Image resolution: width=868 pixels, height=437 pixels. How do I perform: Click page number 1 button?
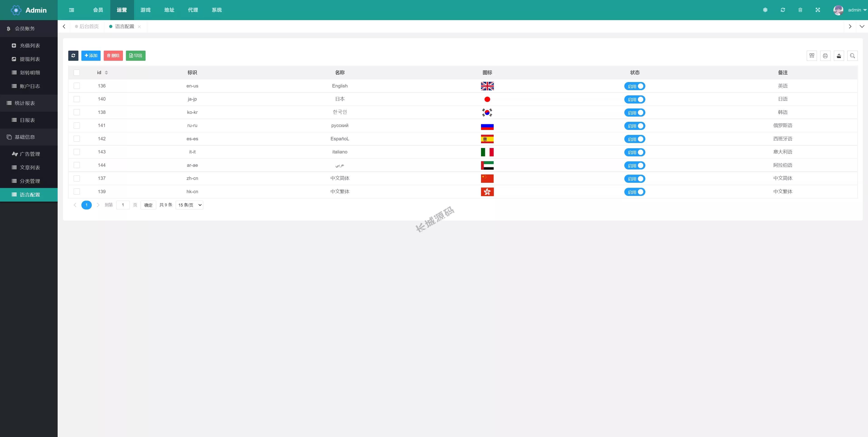tap(87, 205)
